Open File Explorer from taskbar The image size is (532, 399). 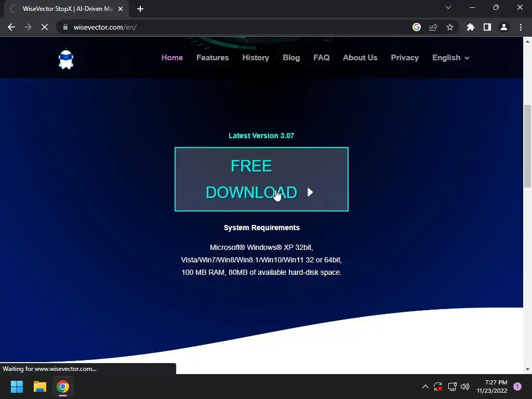coord(39,387)
